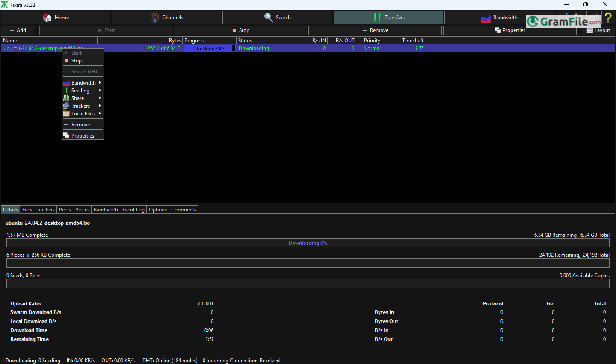This screenshot has width=616, height=364.
Task: Switch to the Event Log tab
Action: coord(133,210)
